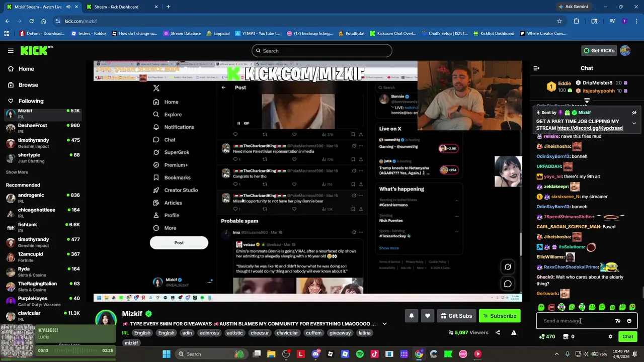The height and width of the screenshot is (362, 644).
Task: Open fishtank recommended channel
Action: [43, 227]
